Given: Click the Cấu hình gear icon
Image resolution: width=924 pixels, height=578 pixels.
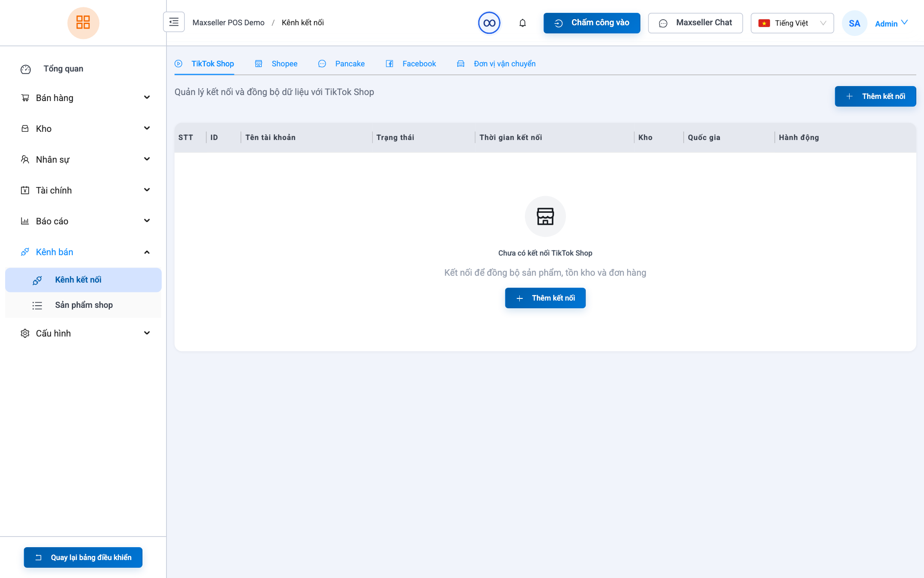Looking at the screenshot, I should [x=25, y=333].
